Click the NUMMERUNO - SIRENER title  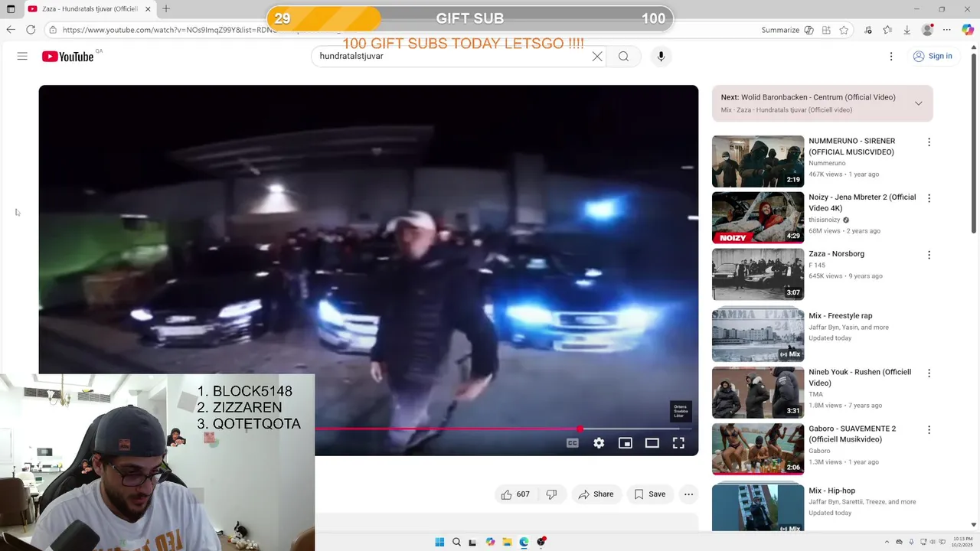pos(851,146)
